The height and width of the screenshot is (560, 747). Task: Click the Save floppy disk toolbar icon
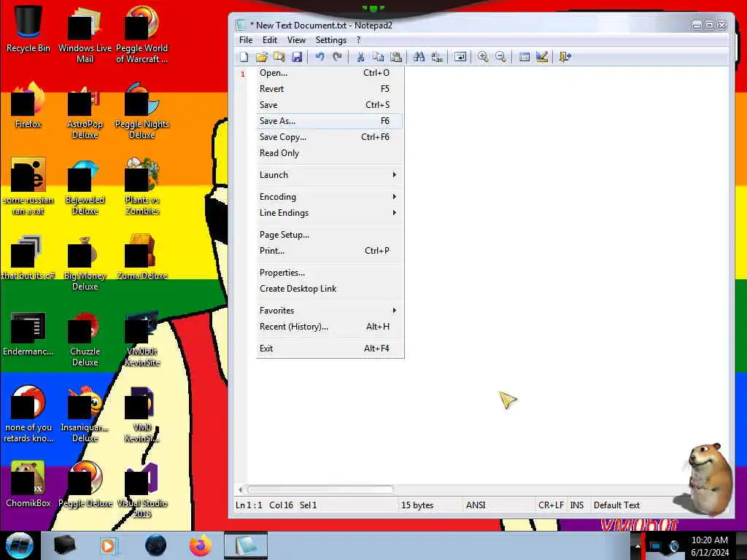pos(297,57)
